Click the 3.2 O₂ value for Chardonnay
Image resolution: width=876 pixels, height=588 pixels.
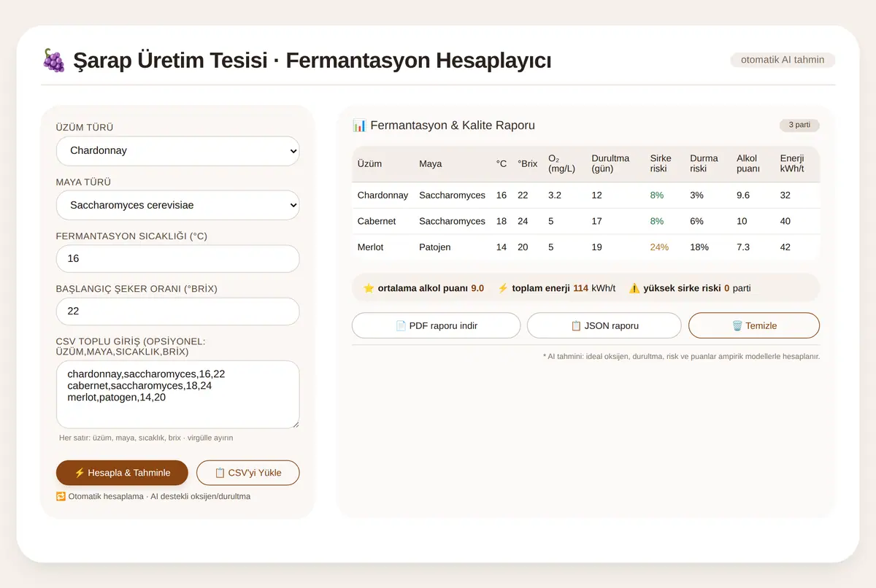pos(555,196)
